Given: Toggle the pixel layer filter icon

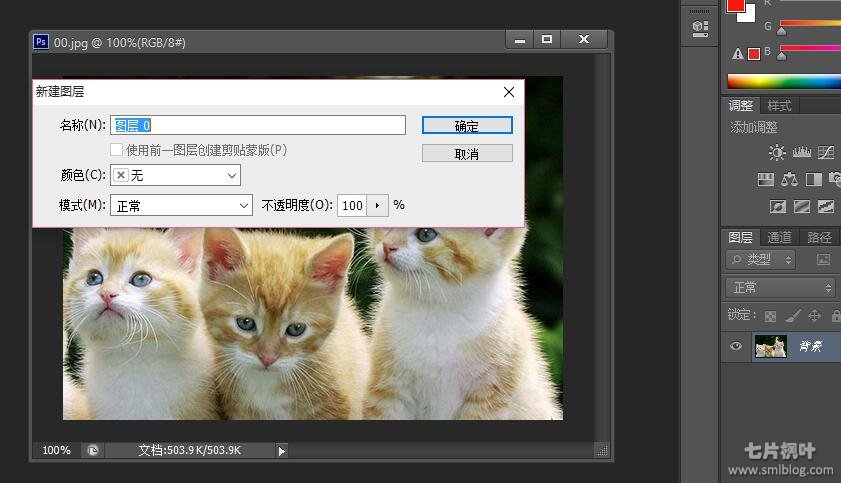Looking at the screenshot, I should coord(823,260).
